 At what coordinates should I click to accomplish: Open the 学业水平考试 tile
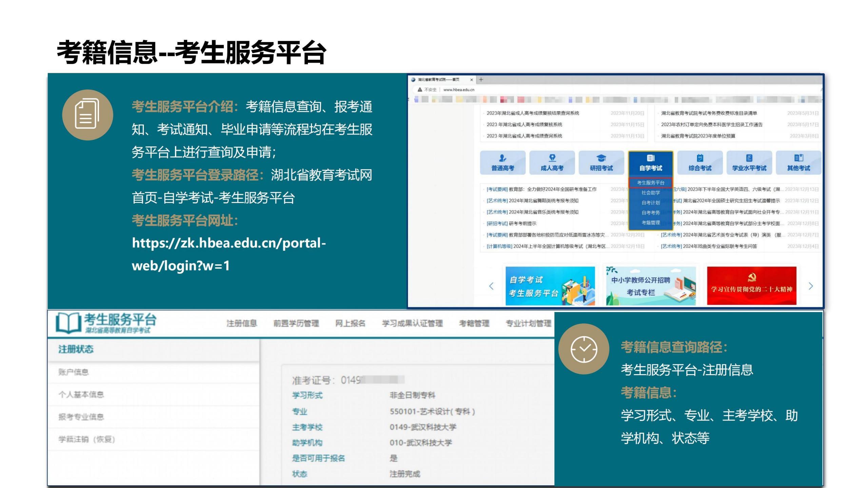[x=749, y=162]
